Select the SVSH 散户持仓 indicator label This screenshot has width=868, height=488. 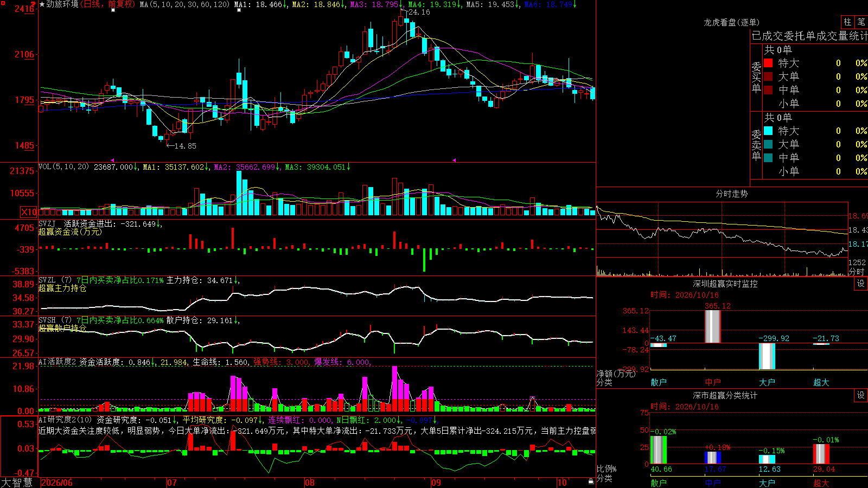point(138,320)
